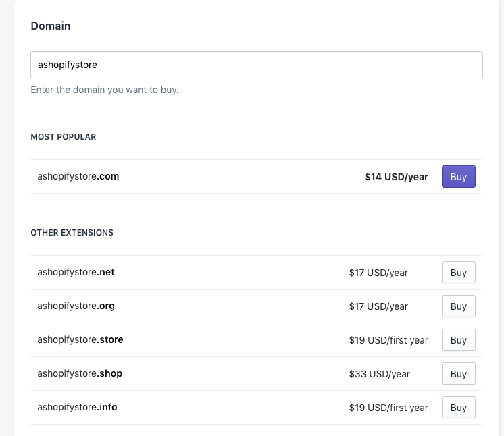Buy the ashopifystore.net domain

click(x=458, y=273)
